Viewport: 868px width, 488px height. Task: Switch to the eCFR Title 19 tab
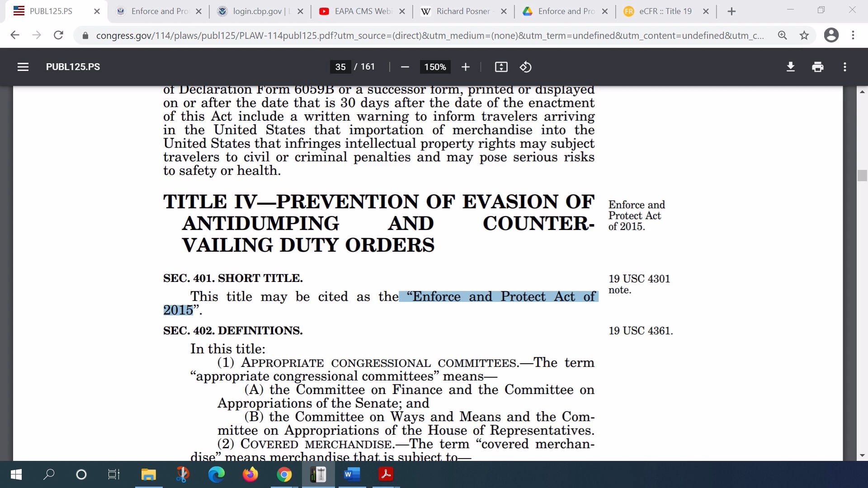click(x=665, y=11)
